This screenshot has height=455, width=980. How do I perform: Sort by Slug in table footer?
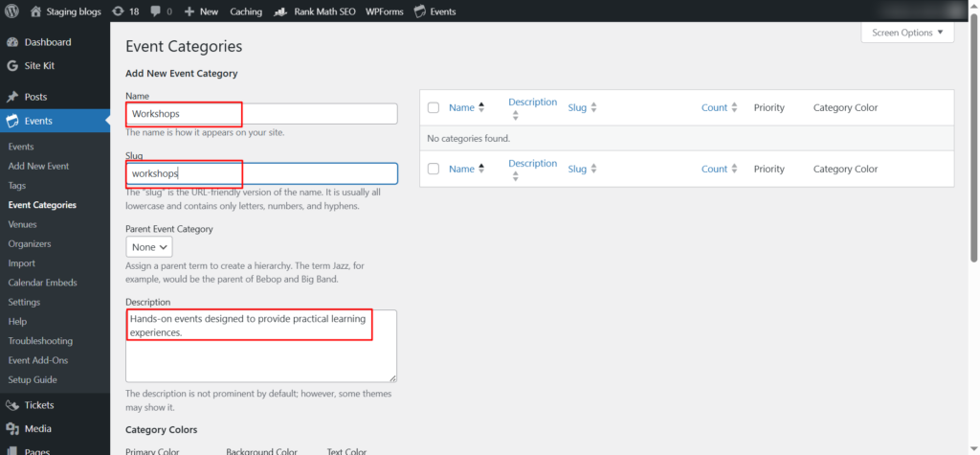coord(583,169)
